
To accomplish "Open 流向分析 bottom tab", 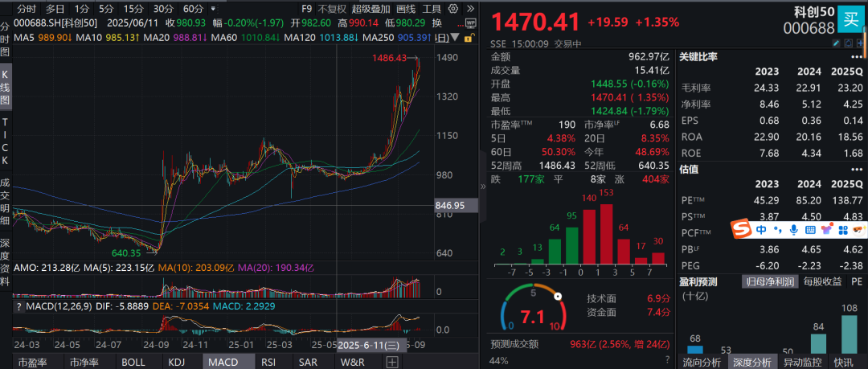I will click(701, 363).
